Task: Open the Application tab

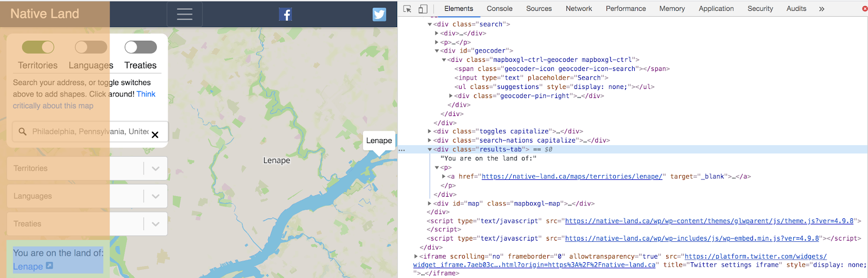Action: tap(716, 9)
